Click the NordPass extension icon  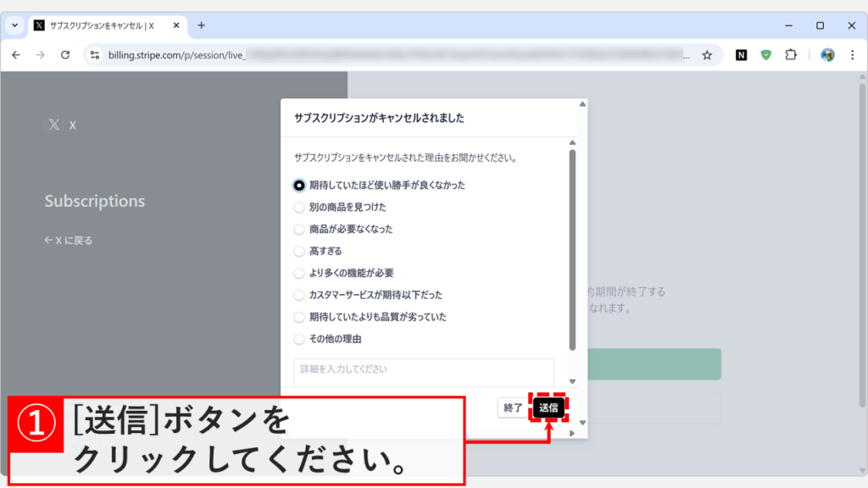(x=742, y=54)
